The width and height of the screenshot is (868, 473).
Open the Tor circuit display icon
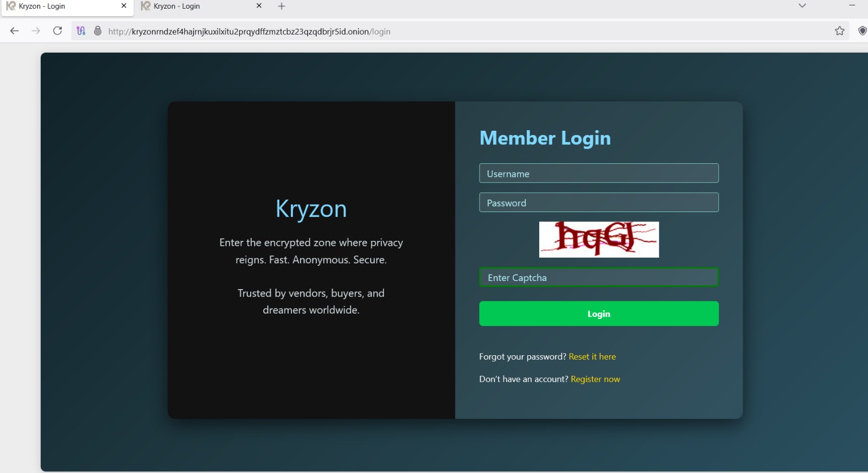click(x=81, y=31)
